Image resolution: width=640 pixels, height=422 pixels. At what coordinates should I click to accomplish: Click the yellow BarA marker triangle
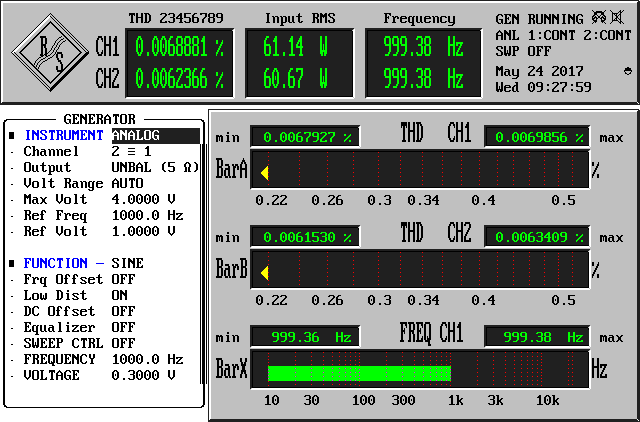point(264,173)
